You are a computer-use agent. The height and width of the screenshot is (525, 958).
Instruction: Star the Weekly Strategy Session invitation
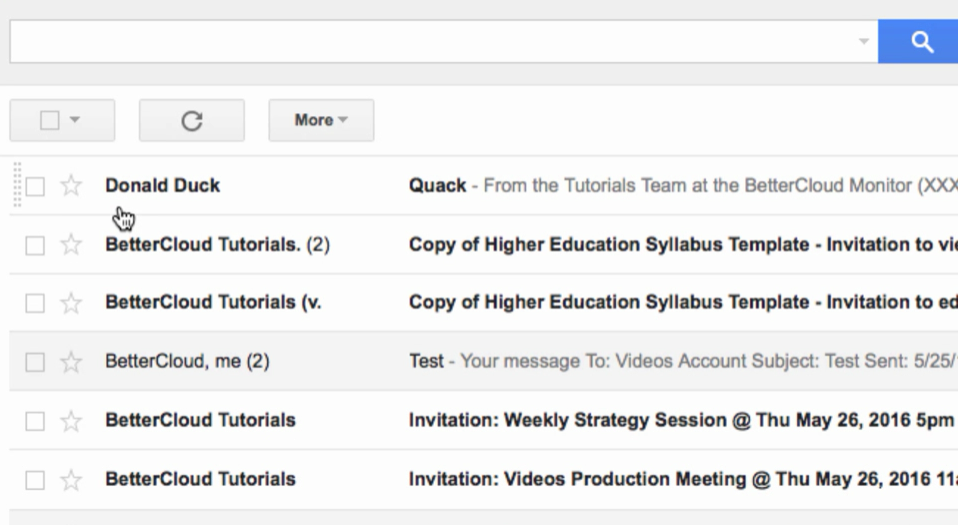coord(71,420)
